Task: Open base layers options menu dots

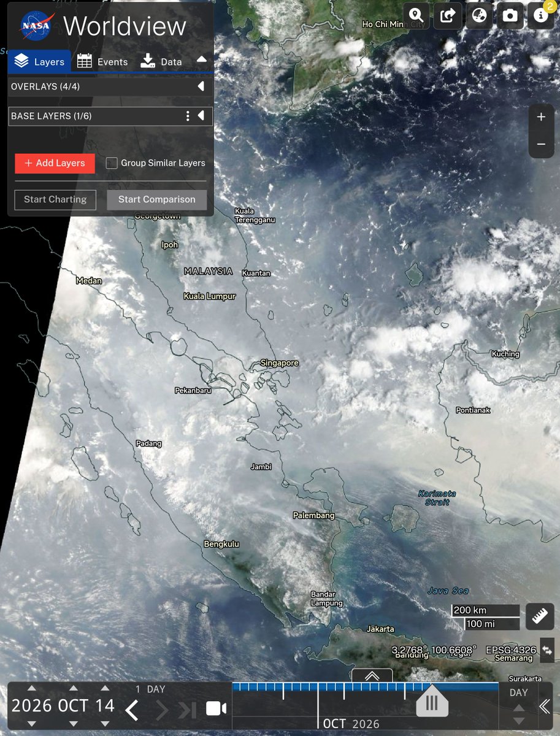Action: pos(188,116)
